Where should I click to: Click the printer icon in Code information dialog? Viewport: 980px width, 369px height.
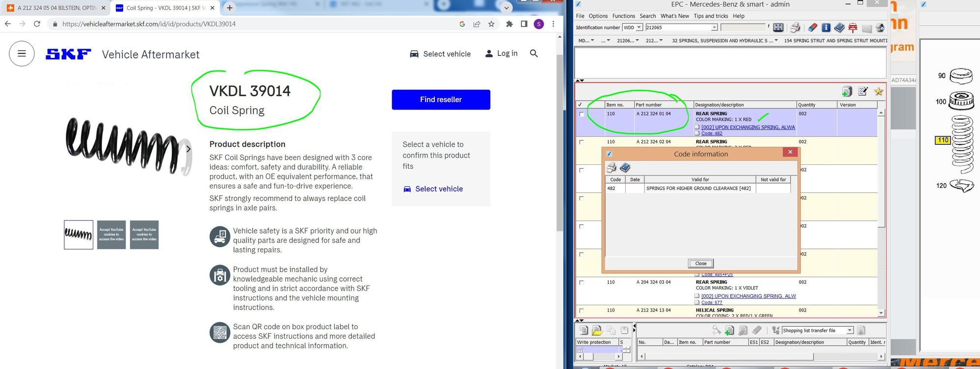(611, 168)
